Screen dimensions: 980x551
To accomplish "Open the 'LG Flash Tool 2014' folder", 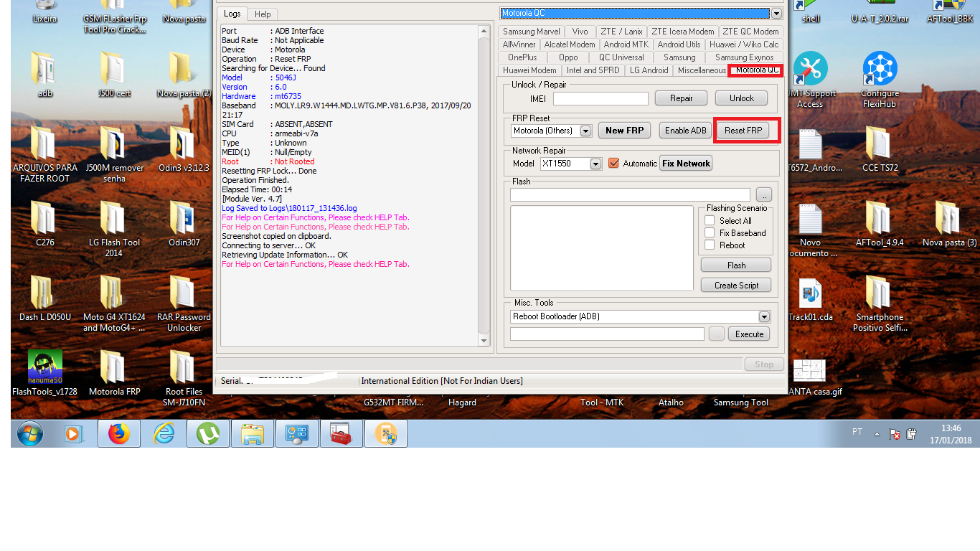I will pyautogui.click(x=114, y=229).
